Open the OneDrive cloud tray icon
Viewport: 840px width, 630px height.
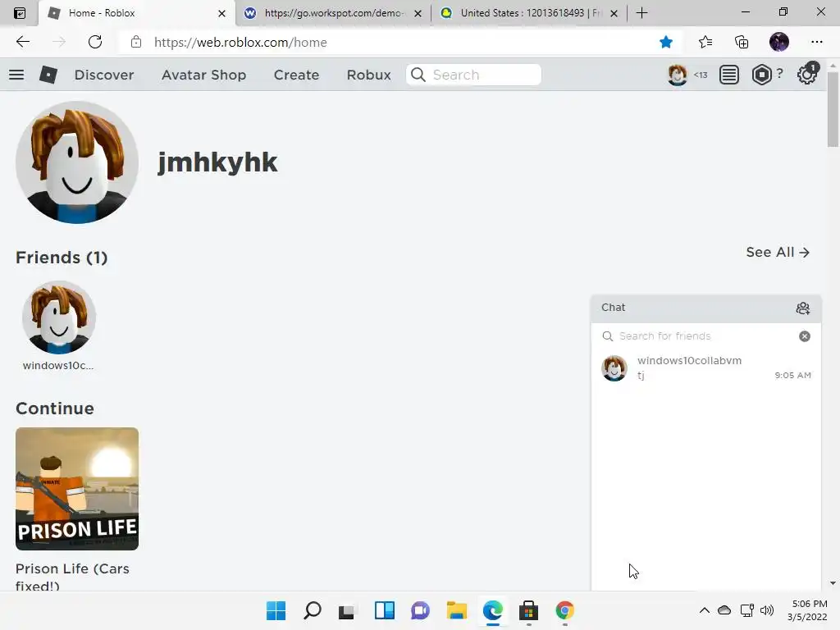click(x=724, y=610)
